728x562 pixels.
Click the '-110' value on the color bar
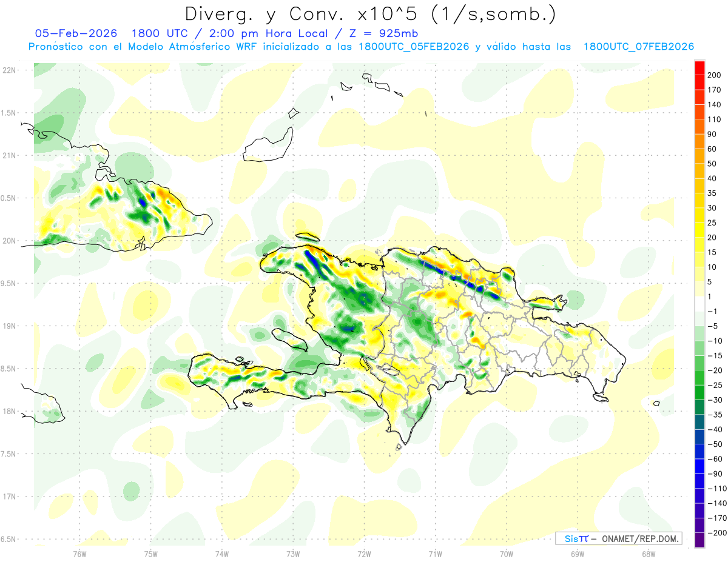(716, 488)
